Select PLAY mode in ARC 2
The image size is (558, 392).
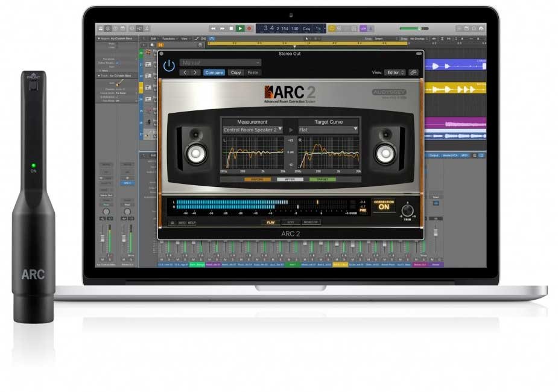[270, 223]
